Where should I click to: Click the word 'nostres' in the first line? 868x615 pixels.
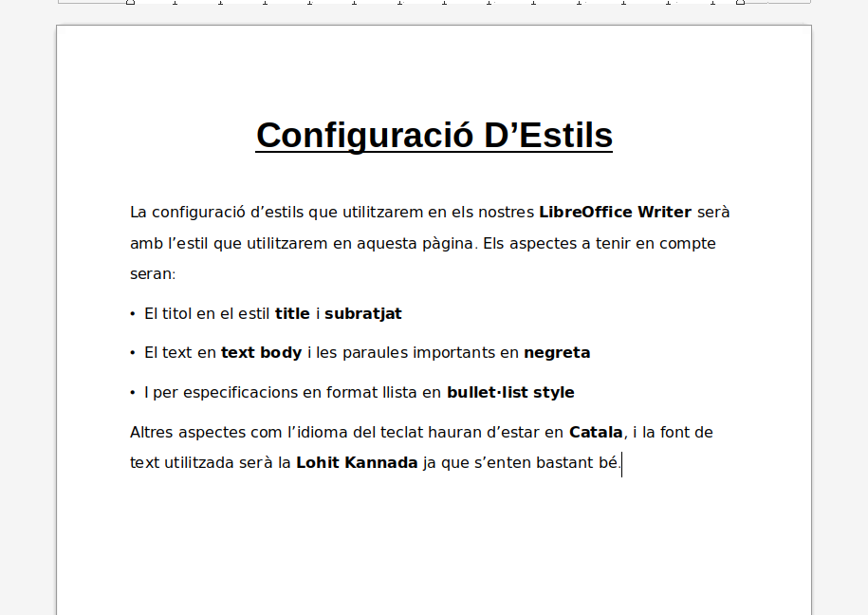(x=506, y=213)
